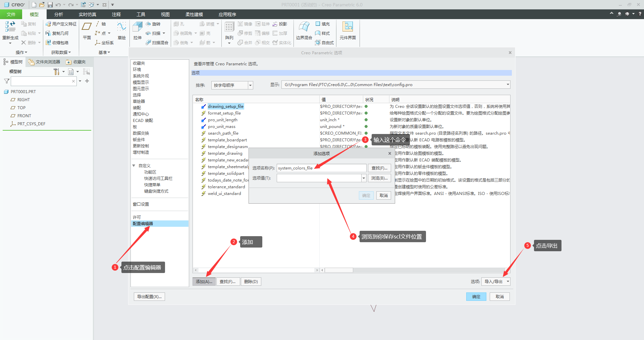Open the 文件 menu tab
The width and height of the screenshot is (644, 340).
click(x=11, y=14)
